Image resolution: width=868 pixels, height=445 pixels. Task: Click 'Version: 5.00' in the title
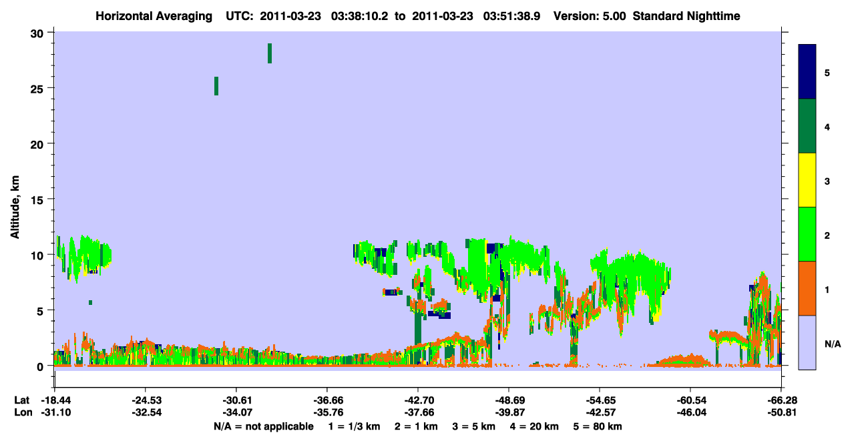pos(590,16)
